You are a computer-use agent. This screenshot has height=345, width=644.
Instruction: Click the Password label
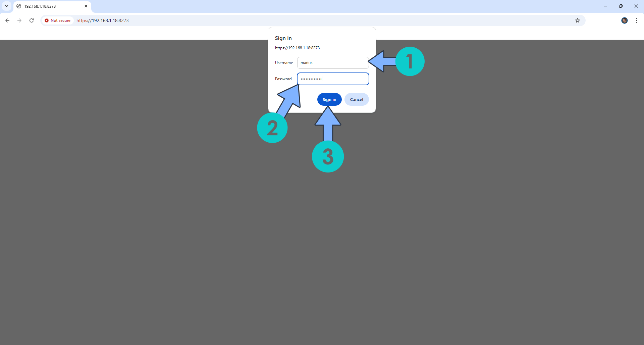(283, 79)
